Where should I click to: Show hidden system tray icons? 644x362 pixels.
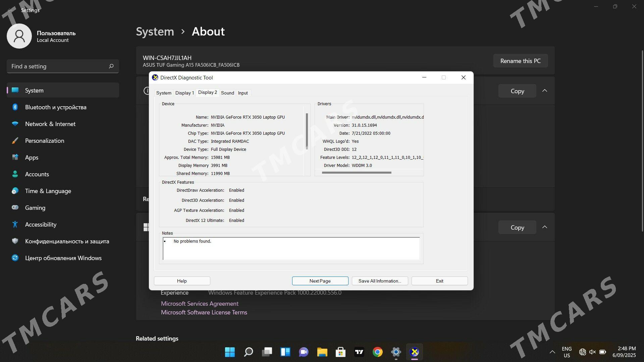[552, 352]
